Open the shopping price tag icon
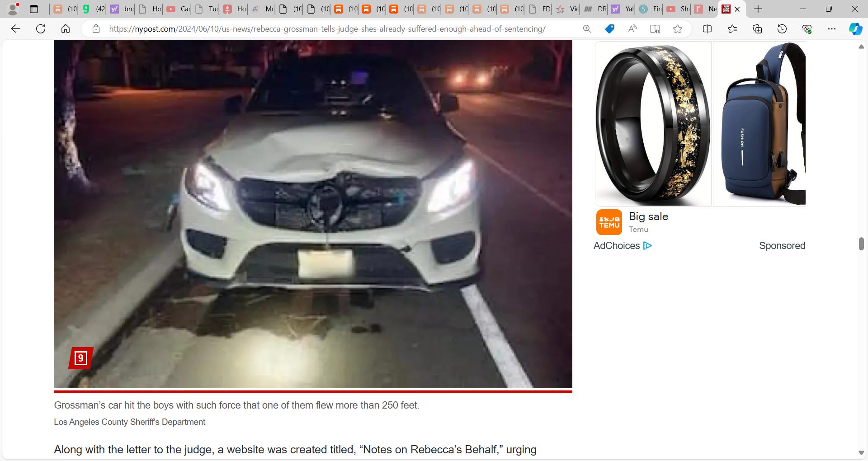This screenshot has height=461, width=868. pos(609,29)
